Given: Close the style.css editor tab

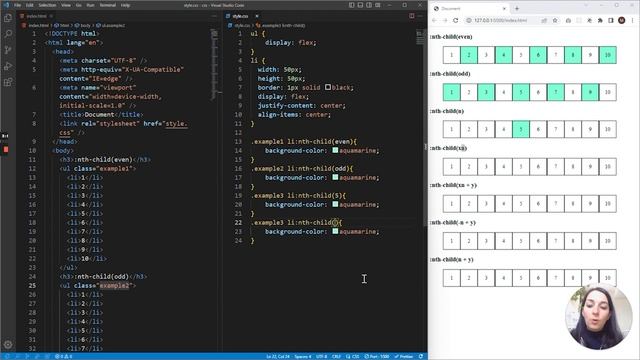Looking at the screenshot, I should pos(257,16).
